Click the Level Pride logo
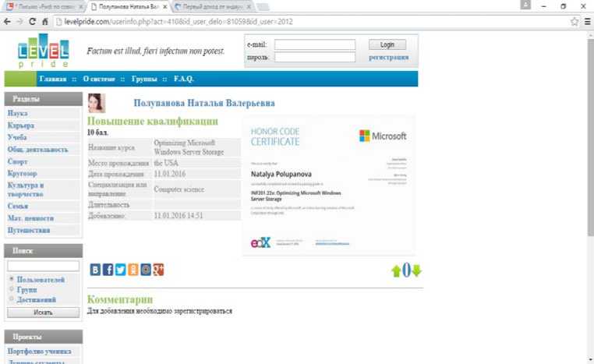Image resolution: width=594 pixels, height=364 pixels. click(43, 51)
